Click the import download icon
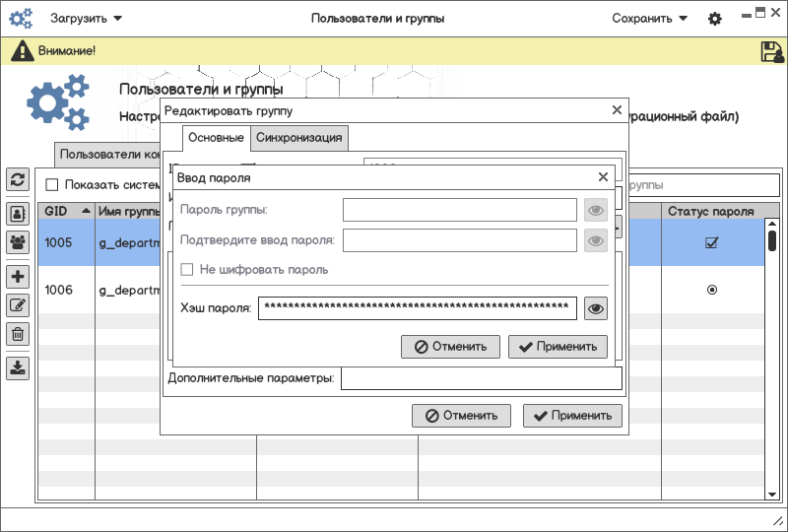The height and width of the screenshot is (532, 788). tap(18, 368)
